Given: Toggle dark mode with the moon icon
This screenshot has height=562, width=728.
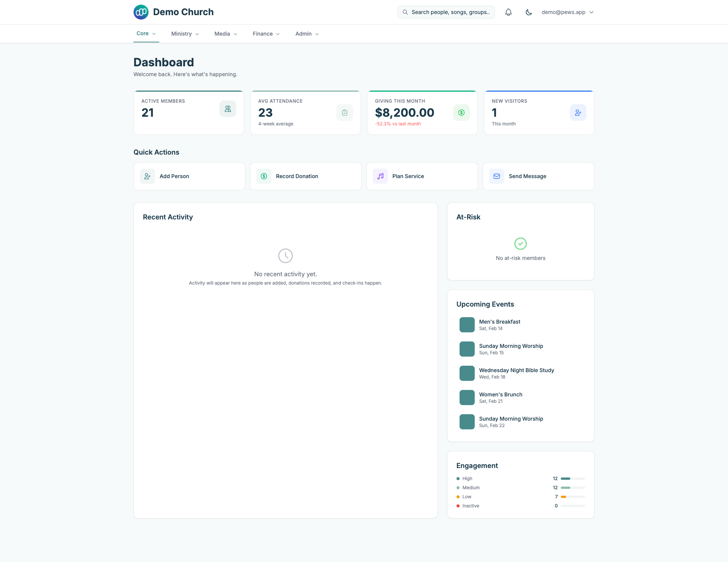Looking at the screenshot, I should [529, 12].
